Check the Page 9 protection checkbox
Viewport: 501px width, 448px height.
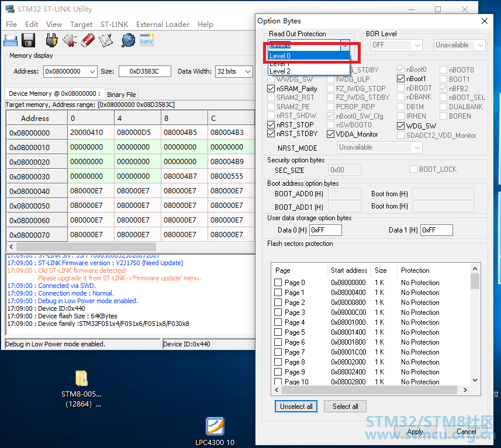[x=278, y=371]
